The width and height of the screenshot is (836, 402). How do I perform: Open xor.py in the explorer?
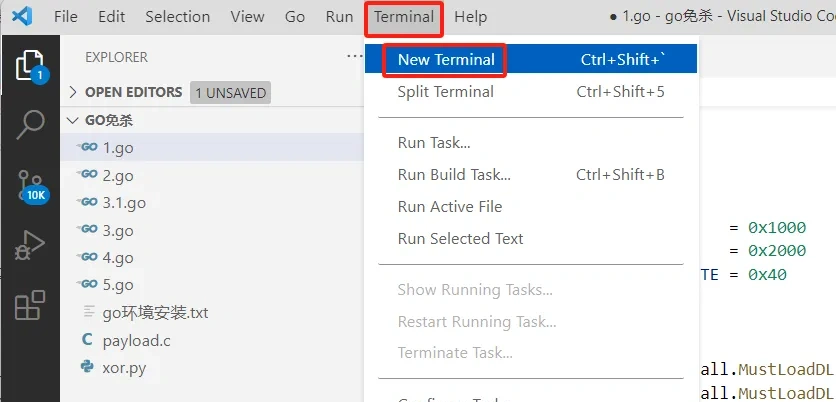point(212,367)
